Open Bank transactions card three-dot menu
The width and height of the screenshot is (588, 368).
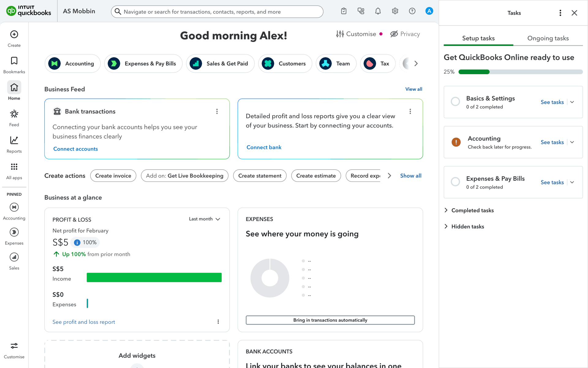click(217, 111)
